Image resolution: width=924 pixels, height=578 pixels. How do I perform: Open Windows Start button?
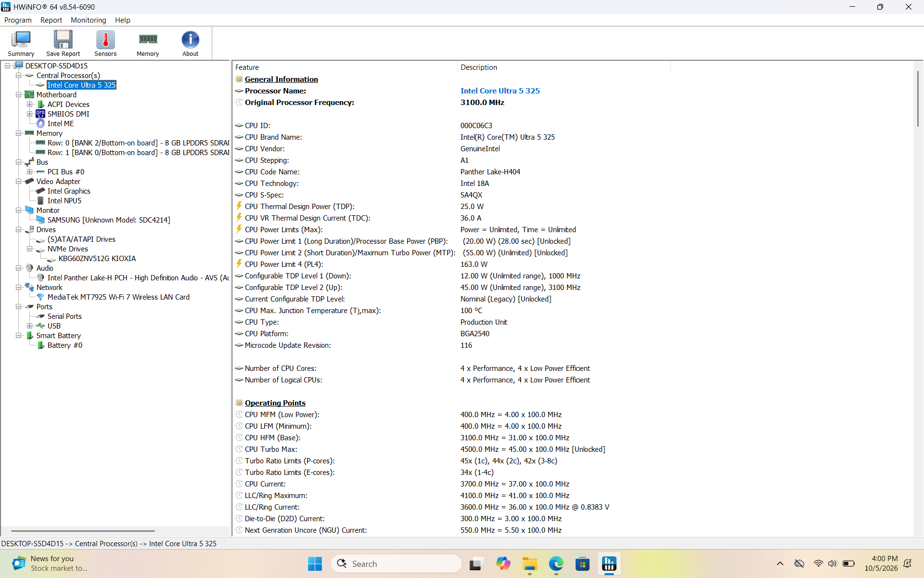[x=315, y=564]
